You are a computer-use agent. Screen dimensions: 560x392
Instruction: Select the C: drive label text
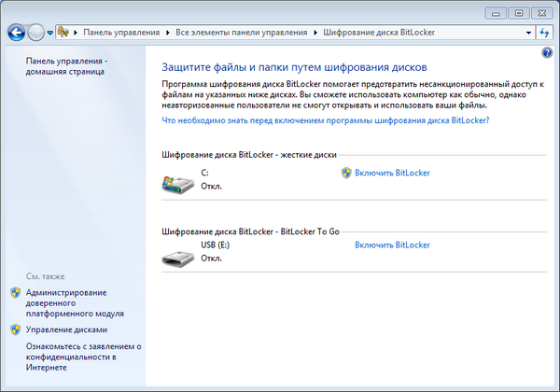pos(204,173)
